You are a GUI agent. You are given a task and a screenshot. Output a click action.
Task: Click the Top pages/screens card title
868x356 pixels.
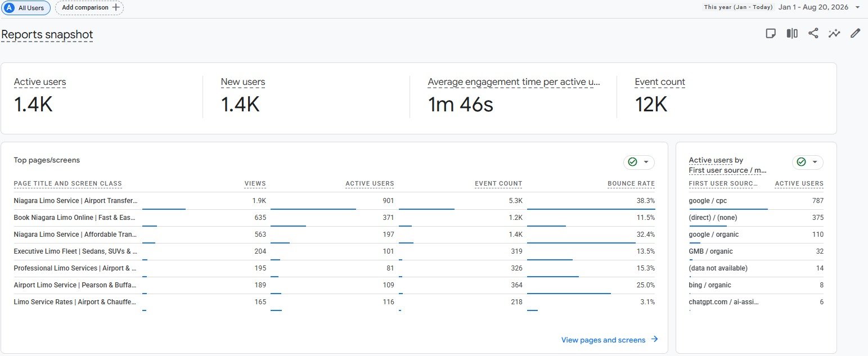coord(47,160)
